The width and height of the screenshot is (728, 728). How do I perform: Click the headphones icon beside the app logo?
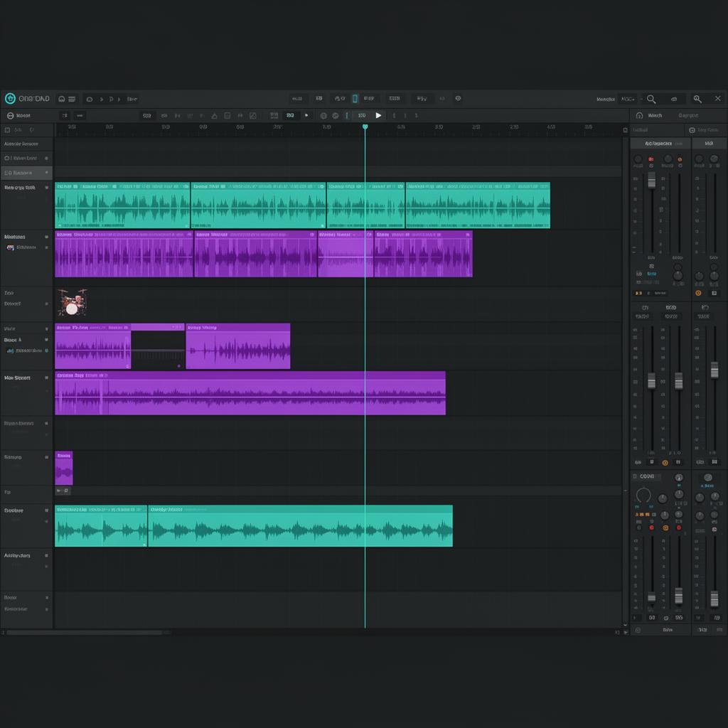click(x=61, y=99)
